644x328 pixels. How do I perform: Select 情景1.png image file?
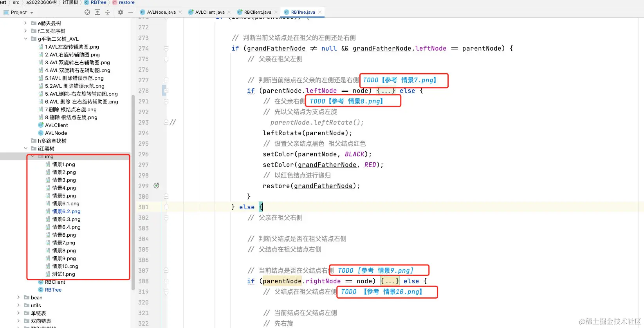pos(63,164)
